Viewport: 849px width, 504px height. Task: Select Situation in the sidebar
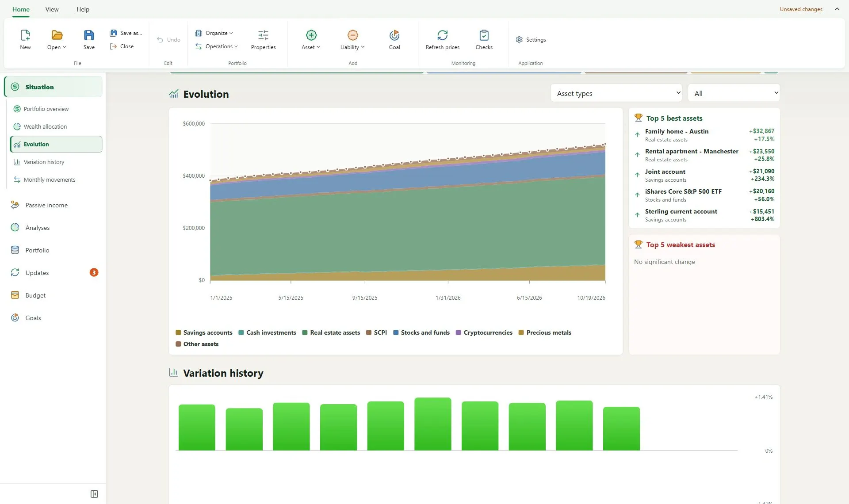coord(53,87)
